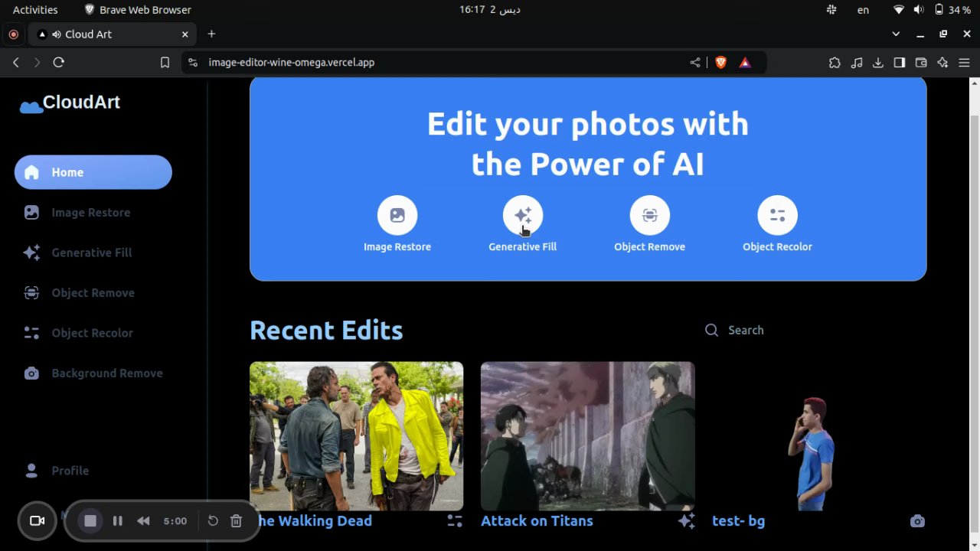Open the Attack on Titans thumbnail
980x551 pixels.
(587, 436)
